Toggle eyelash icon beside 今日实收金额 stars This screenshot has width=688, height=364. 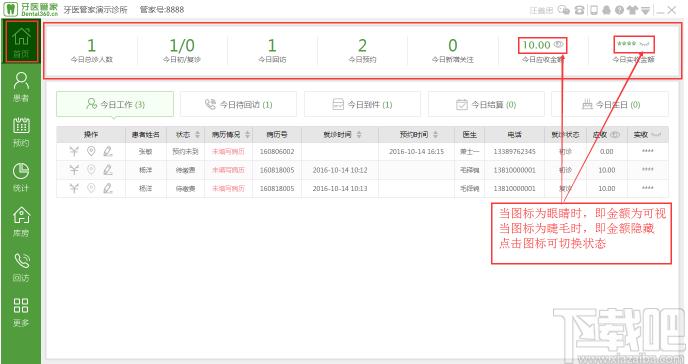[x=644, y=44]
